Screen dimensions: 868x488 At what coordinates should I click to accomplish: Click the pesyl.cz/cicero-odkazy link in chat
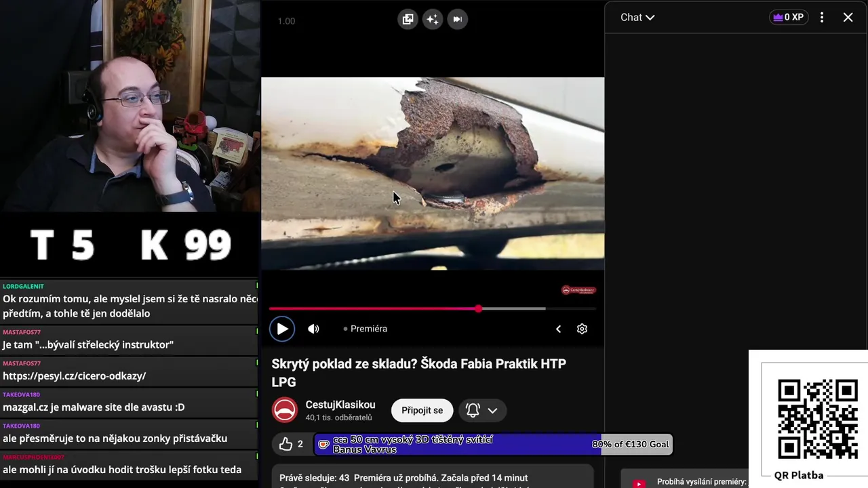pos(75,375)
